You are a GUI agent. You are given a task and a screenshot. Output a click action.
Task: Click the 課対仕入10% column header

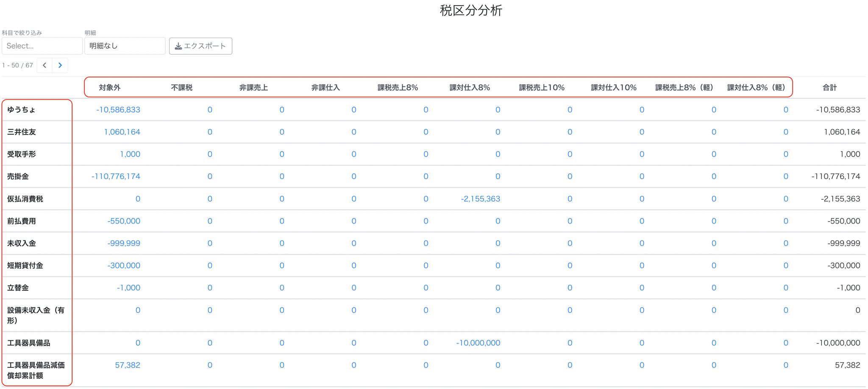click(614, 88)
